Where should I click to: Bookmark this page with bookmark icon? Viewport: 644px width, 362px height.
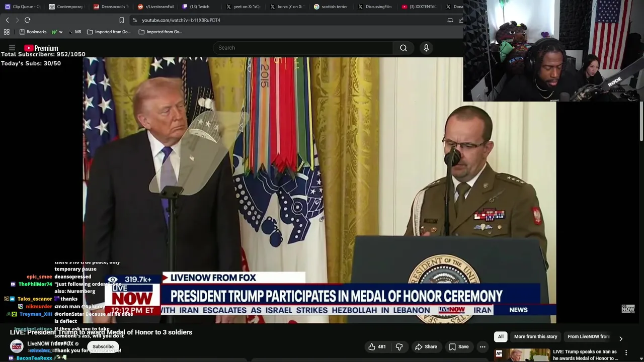pyautogui.click(x=122, y=20)
